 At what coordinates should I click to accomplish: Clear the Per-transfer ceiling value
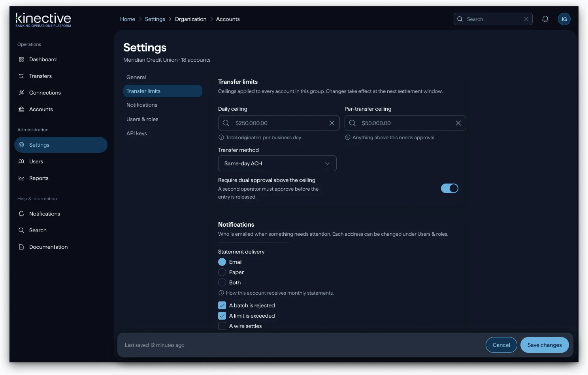tap(458, 123)
